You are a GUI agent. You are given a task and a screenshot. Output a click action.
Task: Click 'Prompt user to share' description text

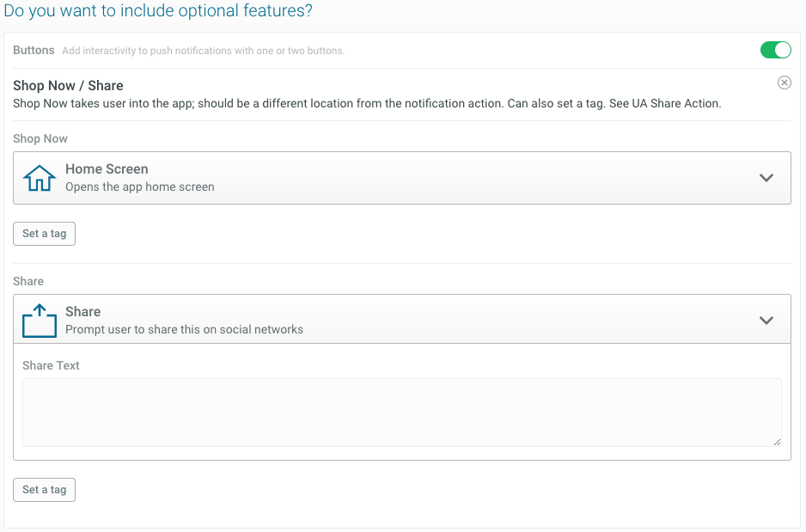184,329
